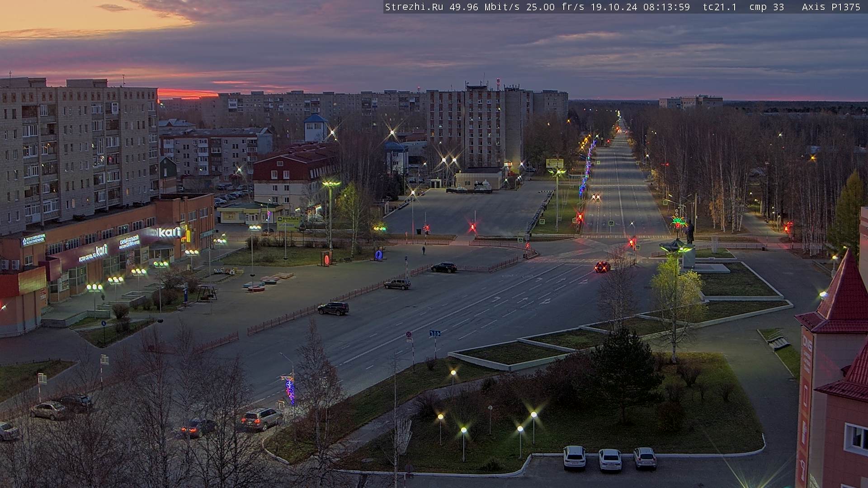Click the Strezhi.Ru overlay text
The width and height of the screenshot is (868, 488).
[x=414, y=7]
